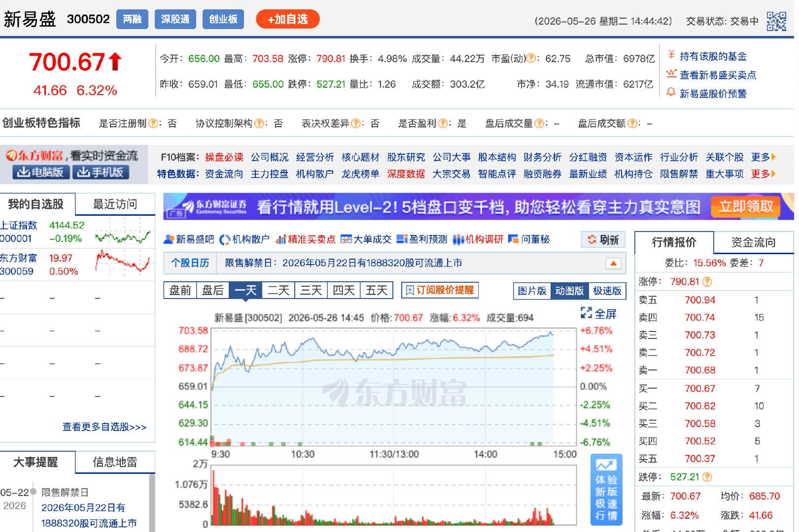This screenshot has height=532, width=799.
Task: Open 资金流向 data link
Action: [224, 174]
